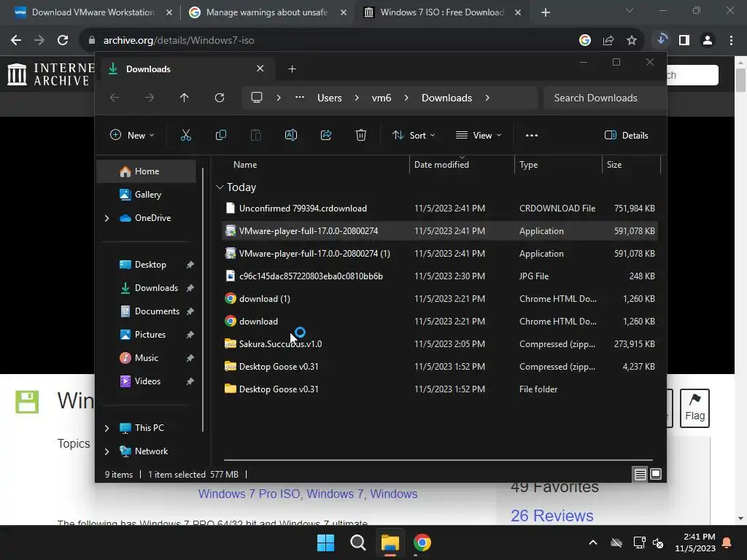Close the Downloads Explorer tab
This screenshot has height=560, width=747.
pyautogui.click(x=260, y=69)
